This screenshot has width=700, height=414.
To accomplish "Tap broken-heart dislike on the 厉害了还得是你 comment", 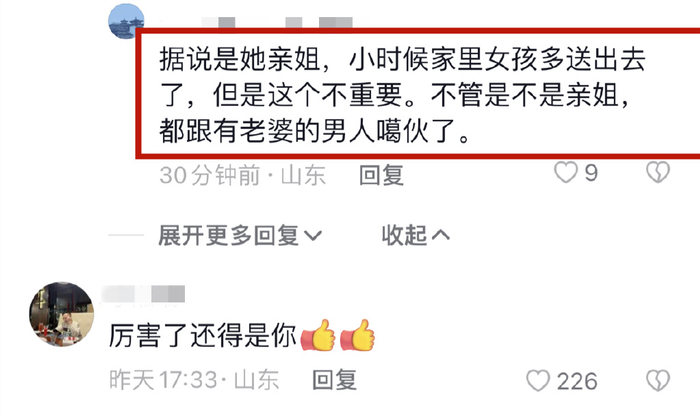I will pos(658,381).
